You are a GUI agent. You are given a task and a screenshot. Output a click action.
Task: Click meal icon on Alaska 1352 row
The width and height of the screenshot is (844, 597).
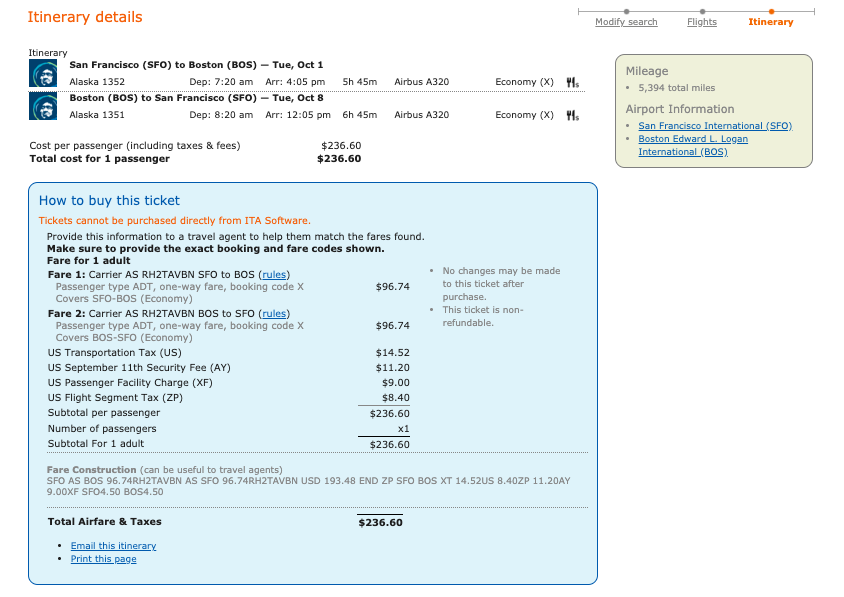573,82
